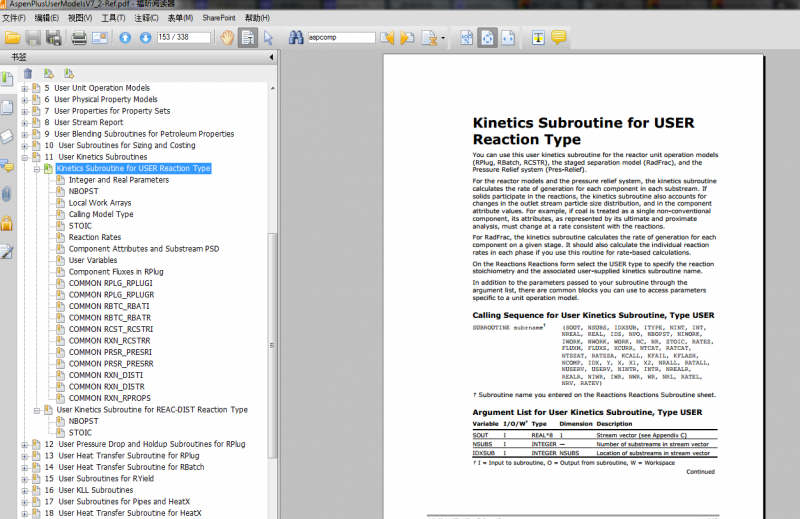Click the page number input field
Screen dimensions: 800x519
click(184, 37)
